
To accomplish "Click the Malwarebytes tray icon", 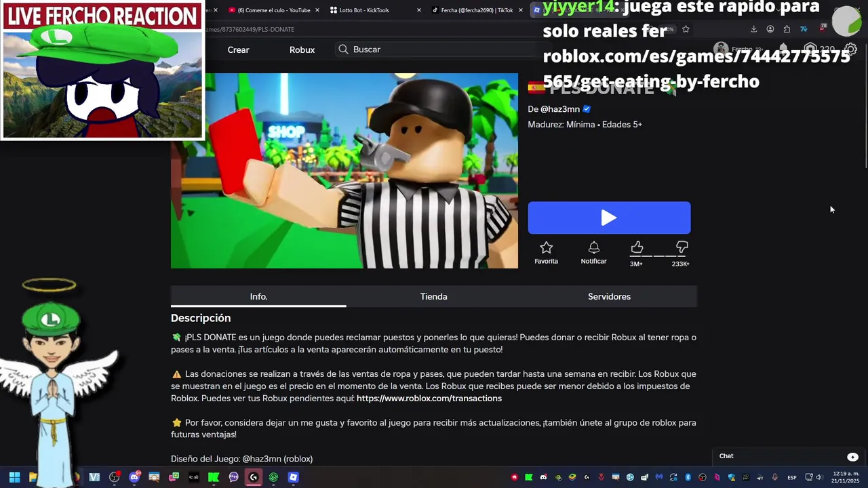I will click(x=659, y=477).
